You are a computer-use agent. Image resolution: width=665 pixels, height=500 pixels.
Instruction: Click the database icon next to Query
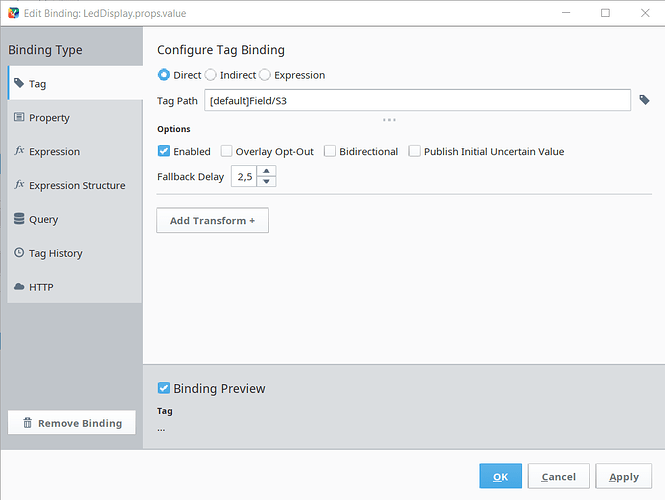[x=19, y=219]
